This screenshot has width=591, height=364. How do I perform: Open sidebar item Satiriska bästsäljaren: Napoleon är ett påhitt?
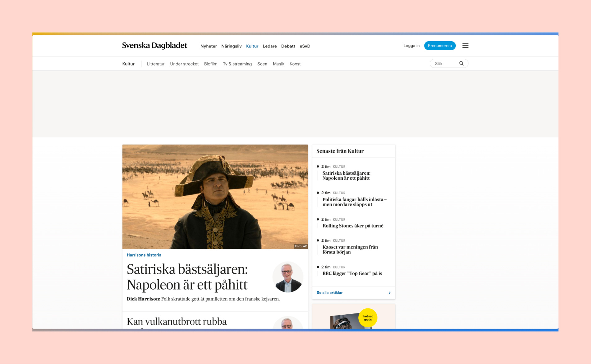pyautogui.click(x=346, y=176)
